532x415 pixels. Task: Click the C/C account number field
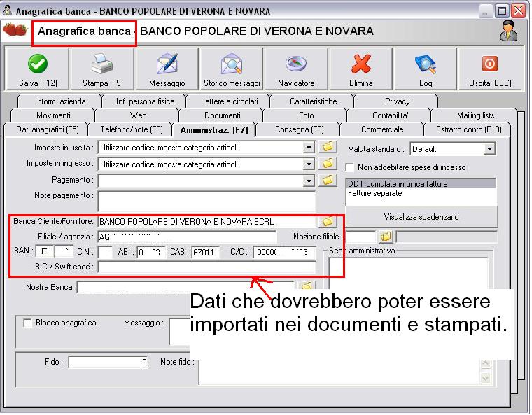coord(284,252)
